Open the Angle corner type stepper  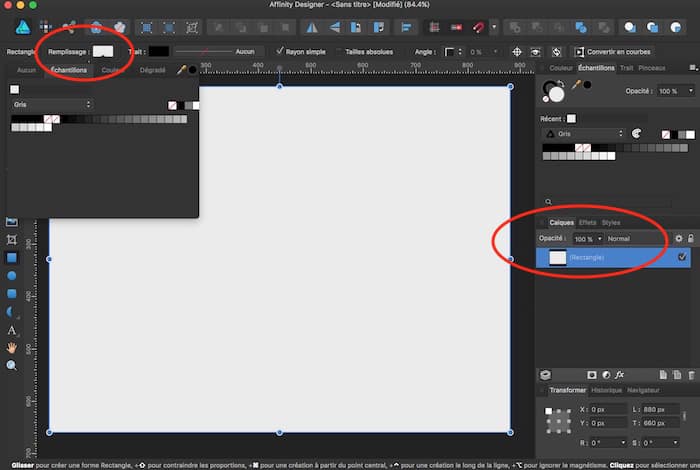(459, 52)
